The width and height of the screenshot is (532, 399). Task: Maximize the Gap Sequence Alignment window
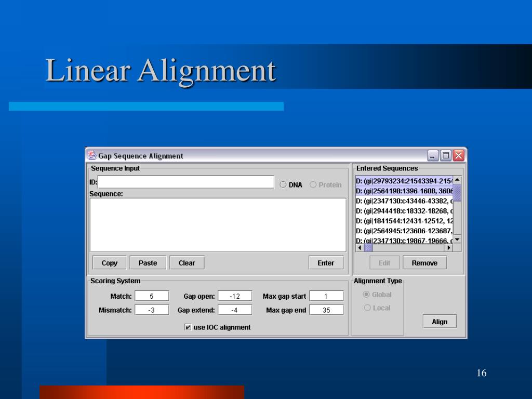tap(445, 155)
